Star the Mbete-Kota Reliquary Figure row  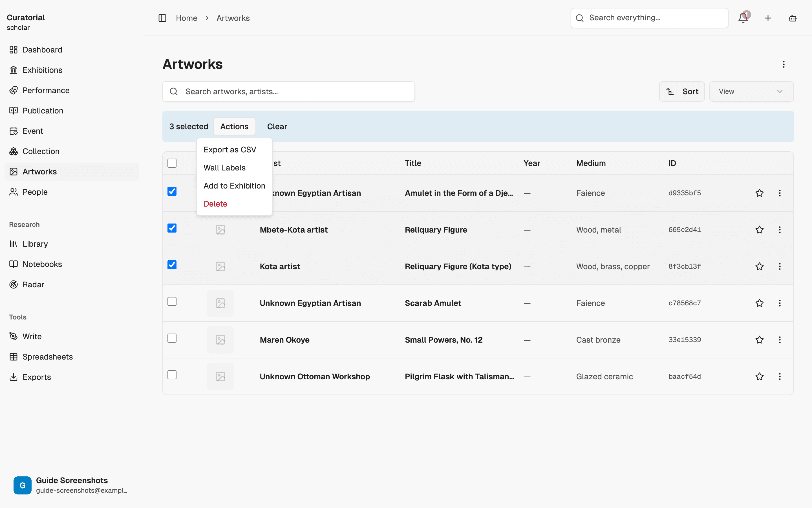coord(760,229)
